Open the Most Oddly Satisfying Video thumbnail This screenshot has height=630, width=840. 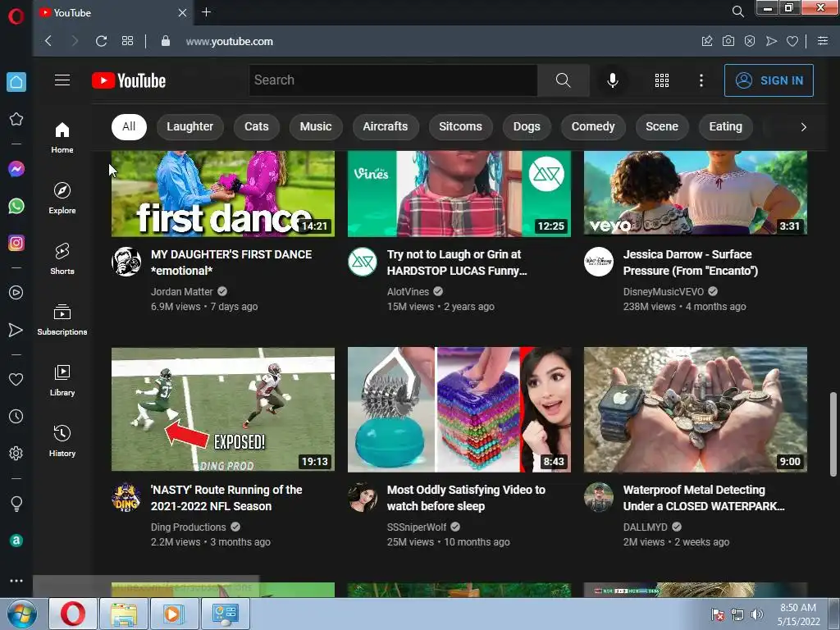pyautogui.click(x=459, y=410)
